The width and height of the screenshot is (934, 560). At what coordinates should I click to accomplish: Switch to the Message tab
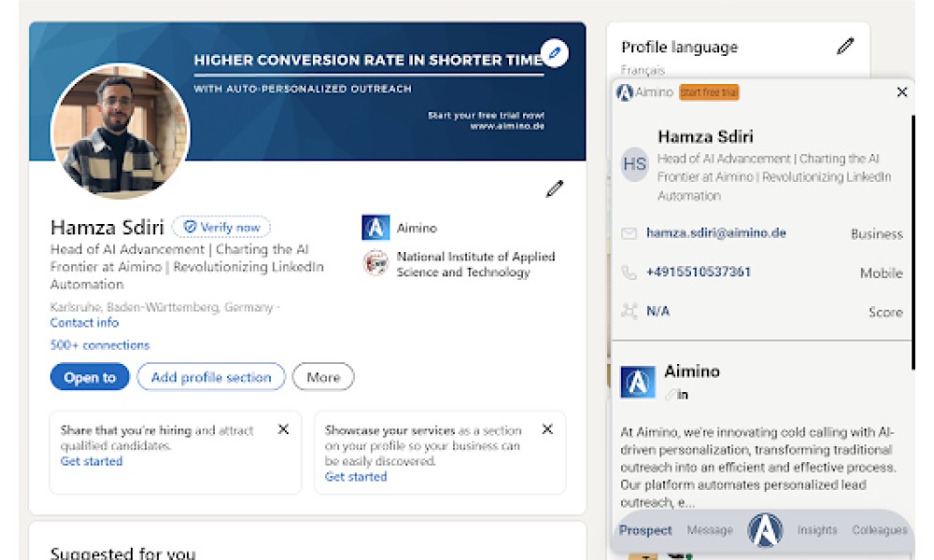tap(710, 529)
